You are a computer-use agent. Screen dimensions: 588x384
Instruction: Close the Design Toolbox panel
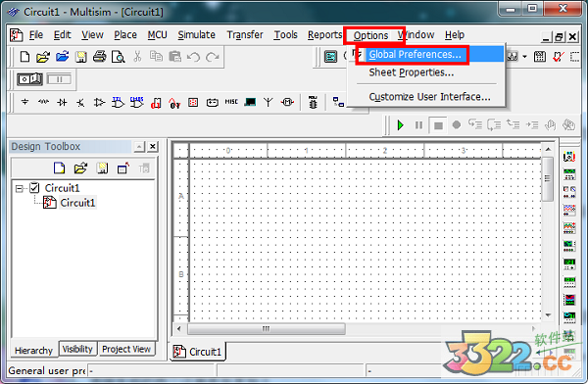pos(153,146)
